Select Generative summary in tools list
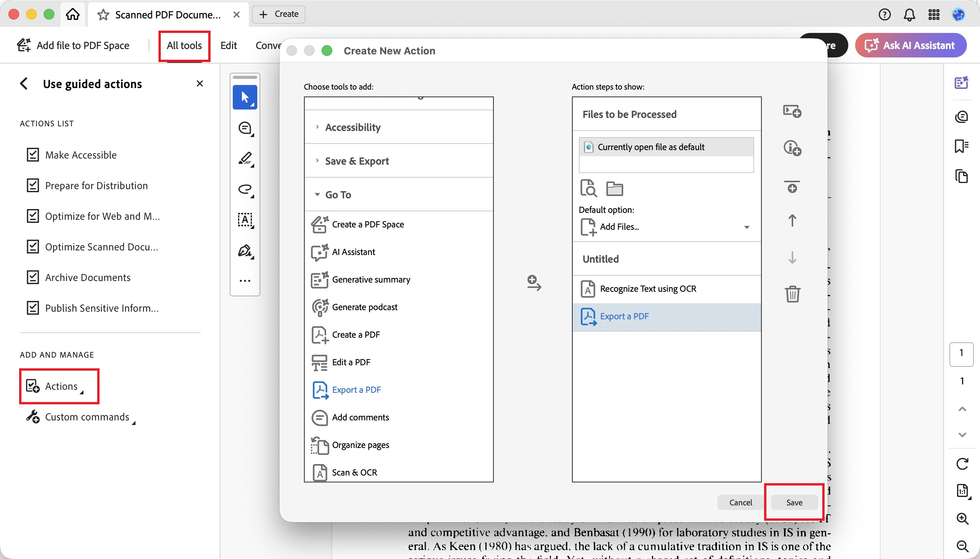The width and height of the screenshot is (980, 559). tap(399, 280)
